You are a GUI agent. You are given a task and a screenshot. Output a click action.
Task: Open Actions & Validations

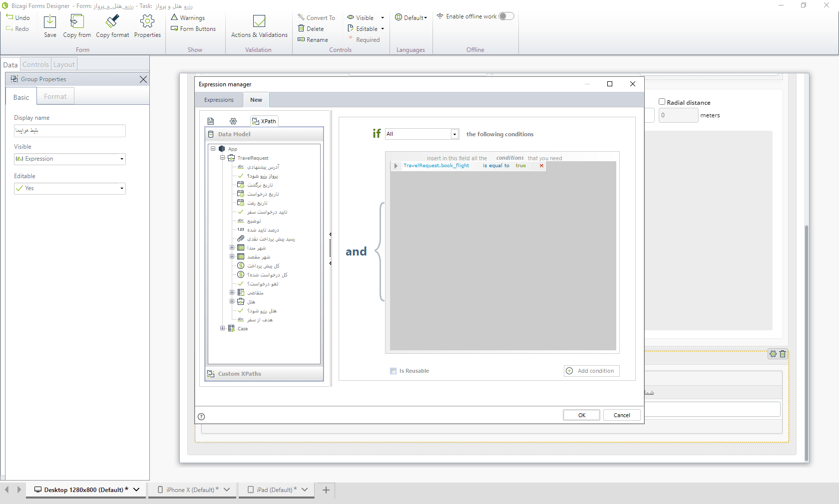259,26
